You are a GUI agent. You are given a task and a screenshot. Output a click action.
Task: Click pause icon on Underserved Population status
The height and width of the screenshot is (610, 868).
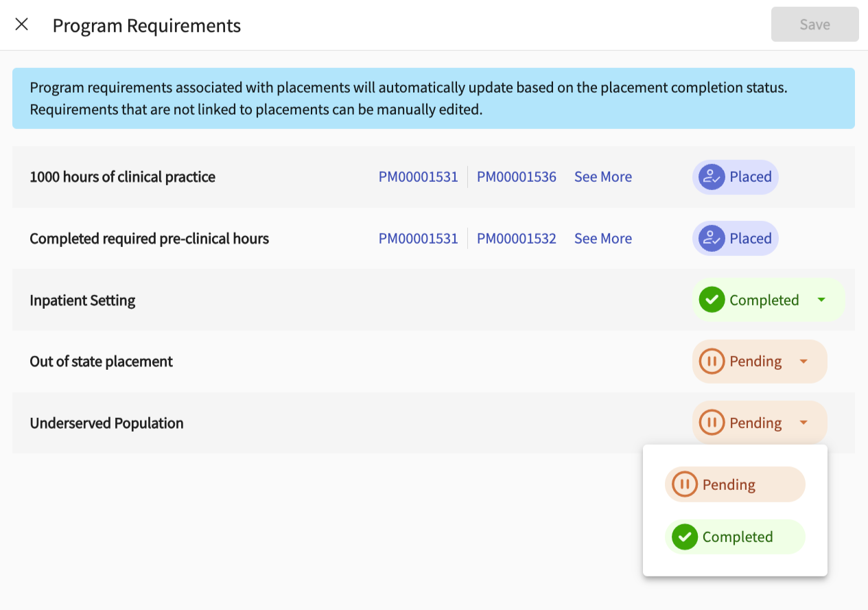pyautogui.click(x=712, y=423)
